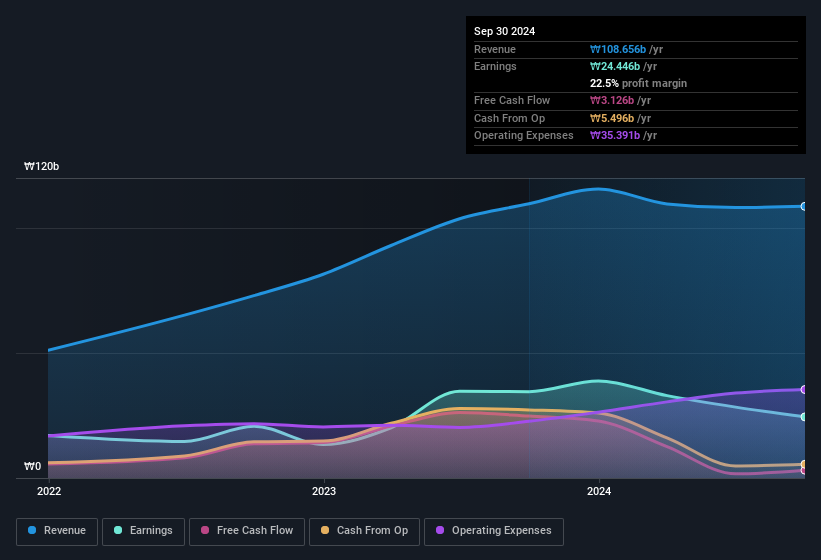Click the Operating Expenses purple end marker
Viewport: 821px width, 560px height.
[x=803, y=390]
